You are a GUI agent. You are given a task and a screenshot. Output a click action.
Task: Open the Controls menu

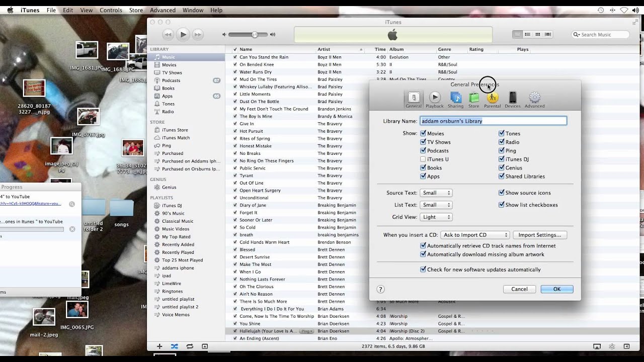click(111, 10)
